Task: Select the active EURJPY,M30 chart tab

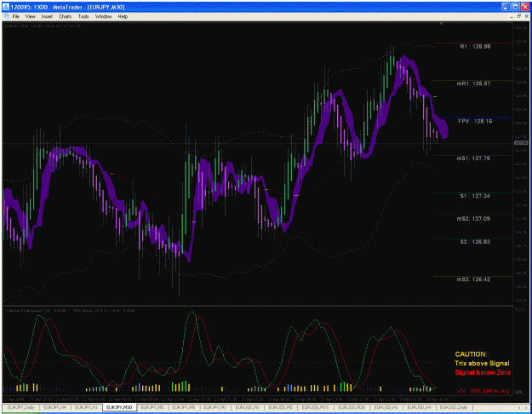Action: pos(119,407)
